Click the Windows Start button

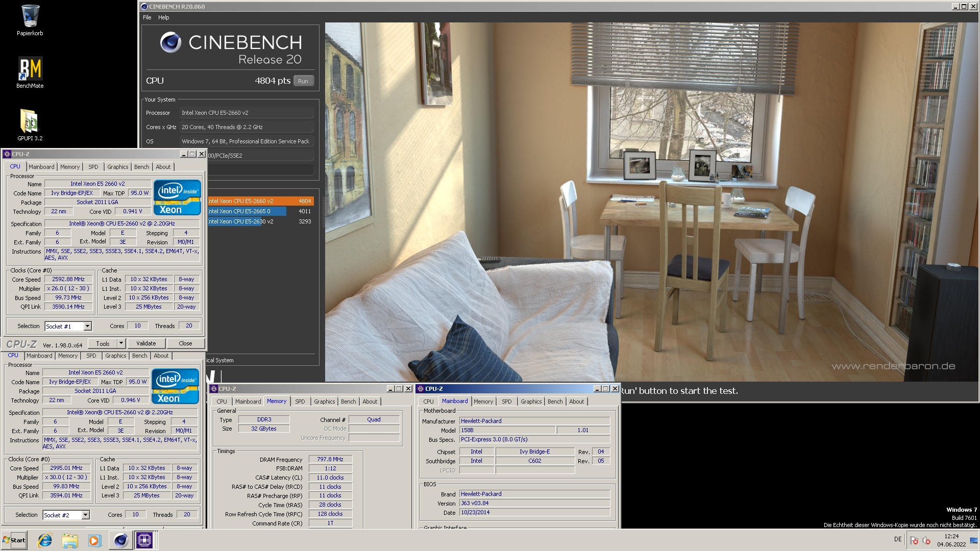[x=14, y=540]
